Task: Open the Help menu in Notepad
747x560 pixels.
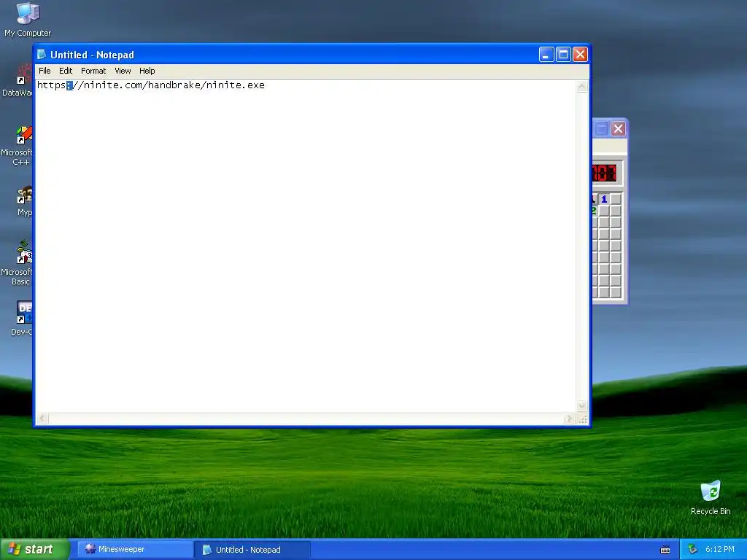Action: click(x=147, y=71)
